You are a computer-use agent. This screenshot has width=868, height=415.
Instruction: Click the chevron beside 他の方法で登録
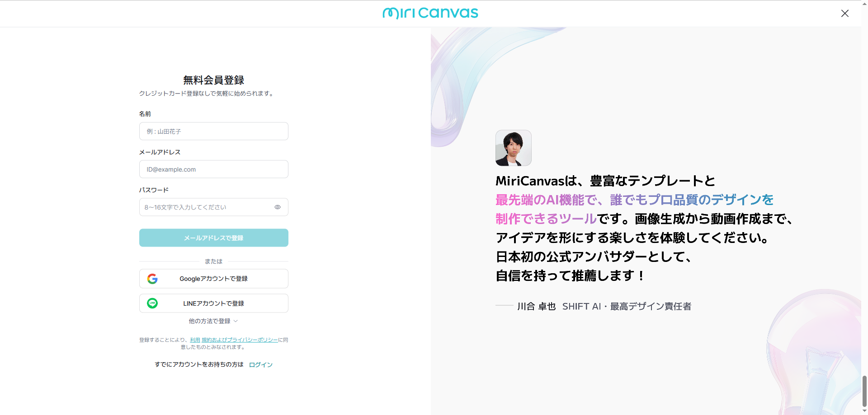click(236, 321)
